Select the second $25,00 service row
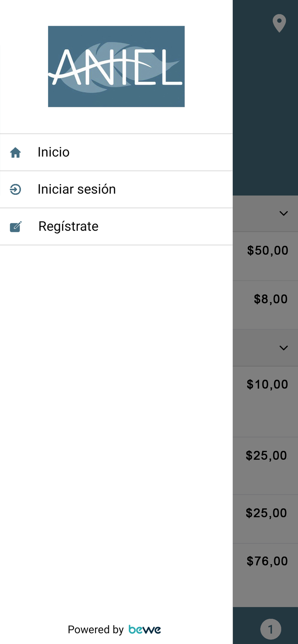The image size is (298, 644). [265, 519]
